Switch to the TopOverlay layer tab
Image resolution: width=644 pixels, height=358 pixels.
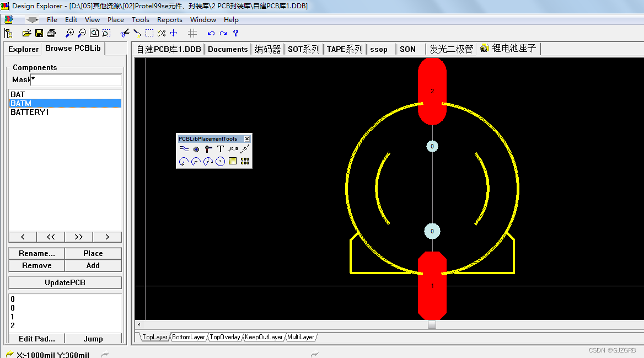point(224,337)
